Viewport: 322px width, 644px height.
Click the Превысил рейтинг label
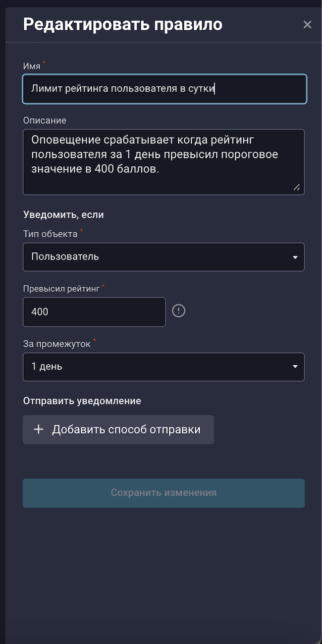[x=61, y=289]
